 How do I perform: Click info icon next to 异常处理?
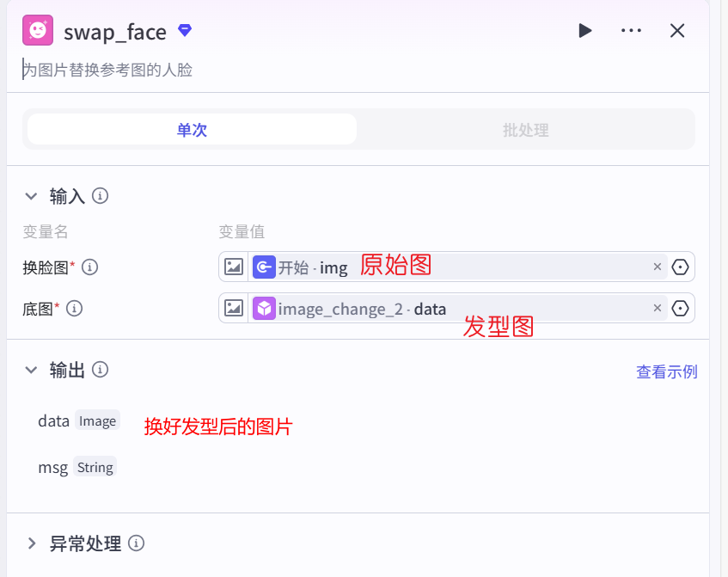point(136,543)
